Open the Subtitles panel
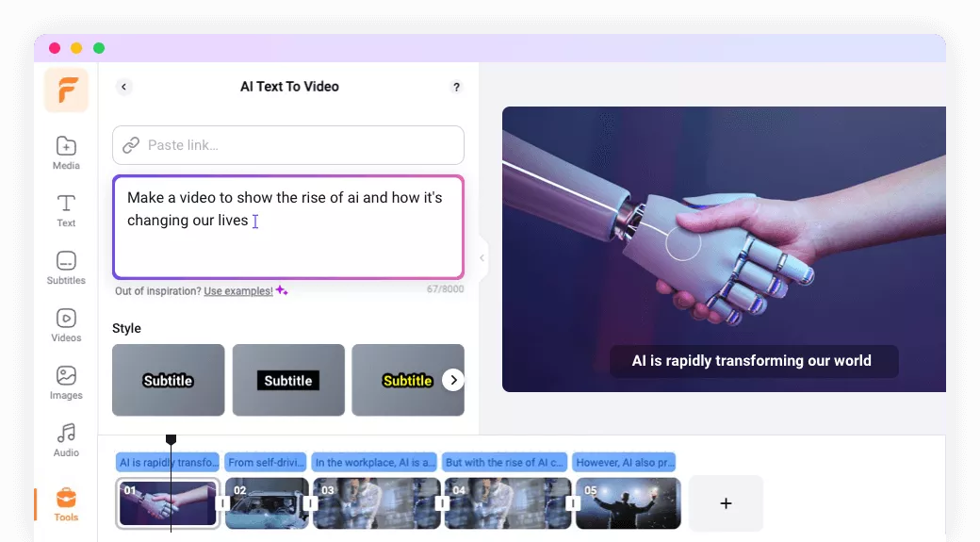Viewport: 980px width, 542px height. pos(66,268)
